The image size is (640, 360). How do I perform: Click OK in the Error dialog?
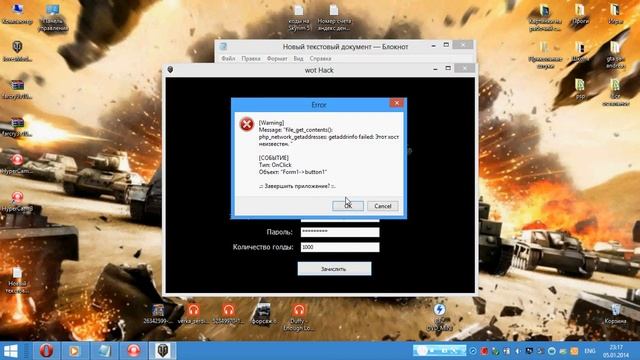tap(348, 206)
